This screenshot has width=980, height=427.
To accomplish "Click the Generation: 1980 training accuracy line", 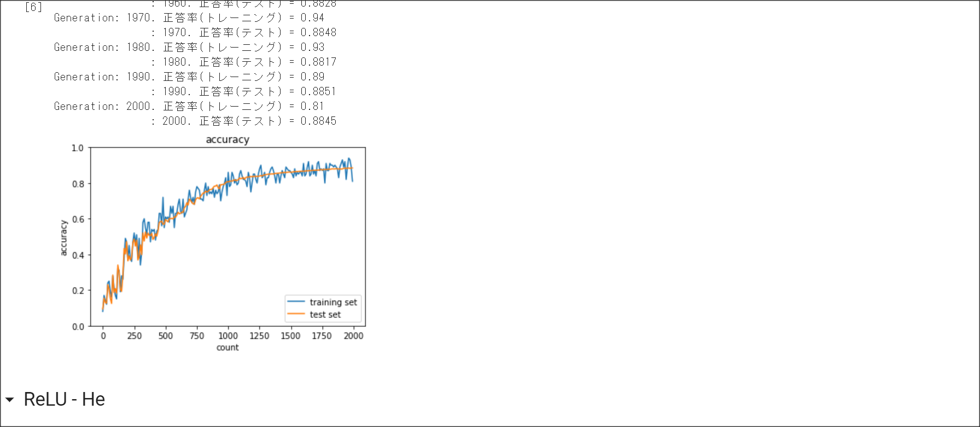I will [189, 47].
